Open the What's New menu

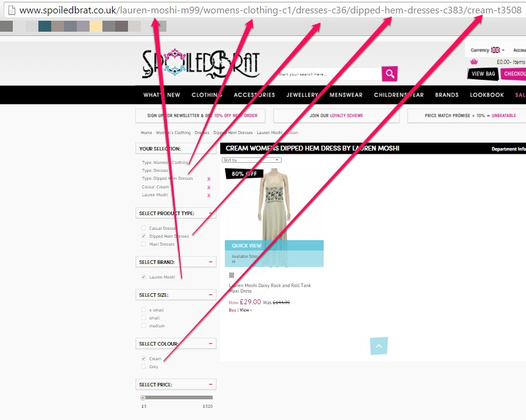point(162,95)
